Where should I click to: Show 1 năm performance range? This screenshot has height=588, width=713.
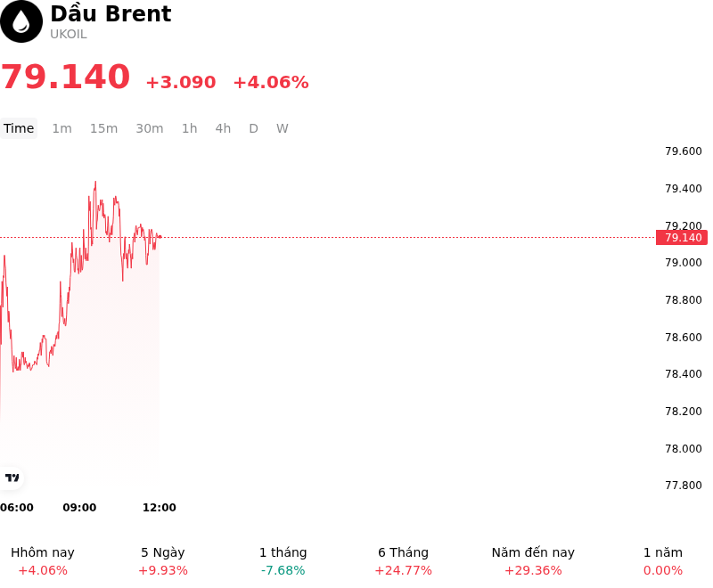tap(663, 561)
